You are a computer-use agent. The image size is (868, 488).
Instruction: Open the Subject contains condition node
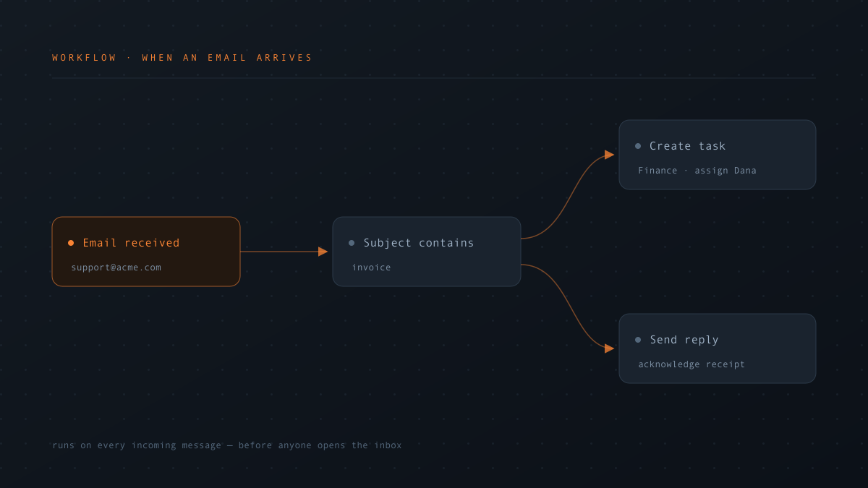[x=427, y=252]
